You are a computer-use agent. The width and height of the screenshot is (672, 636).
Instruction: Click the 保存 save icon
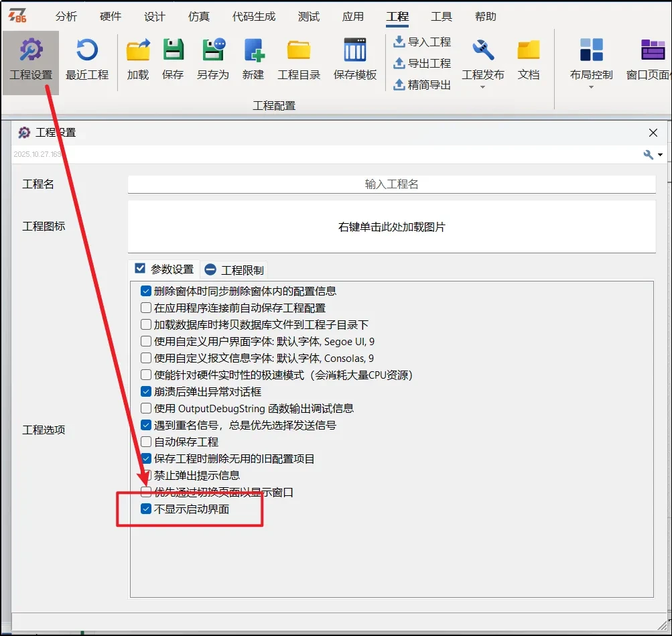coord(172,57)
